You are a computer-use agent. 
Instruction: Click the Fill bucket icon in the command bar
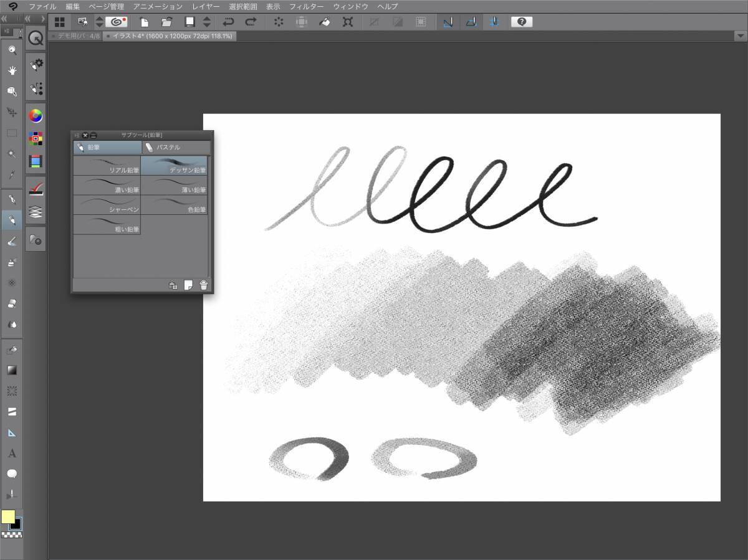coord(325,22)
